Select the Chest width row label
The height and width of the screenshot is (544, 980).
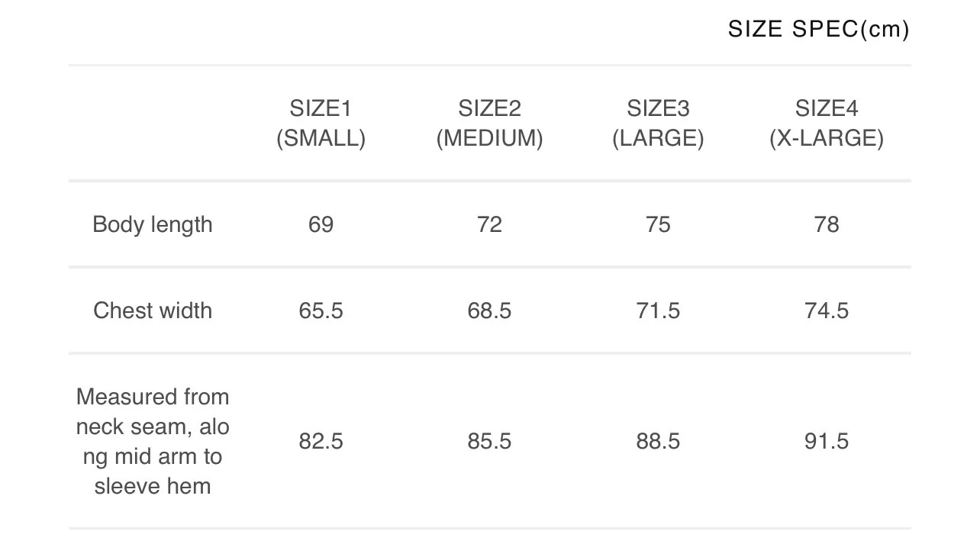[153, 311]
